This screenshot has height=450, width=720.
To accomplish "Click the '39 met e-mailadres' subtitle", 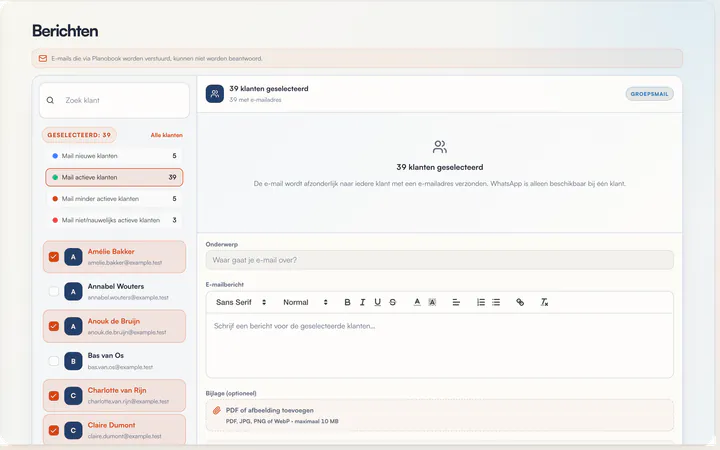I will coord(255,100).
